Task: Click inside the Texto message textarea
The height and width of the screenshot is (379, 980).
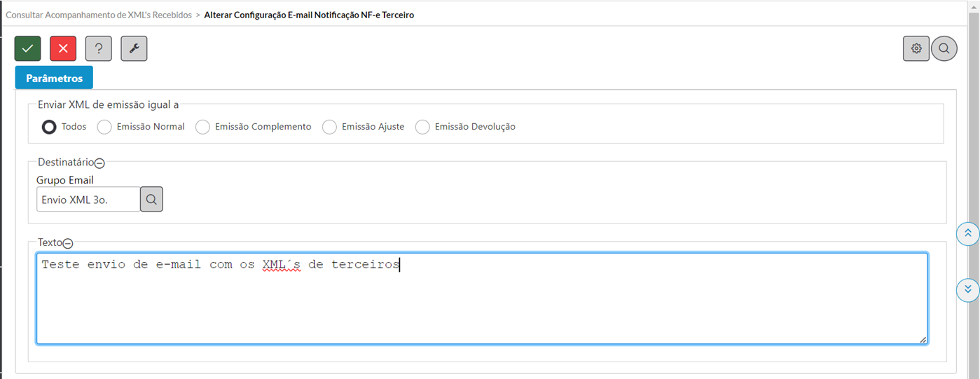Action: 482,298
